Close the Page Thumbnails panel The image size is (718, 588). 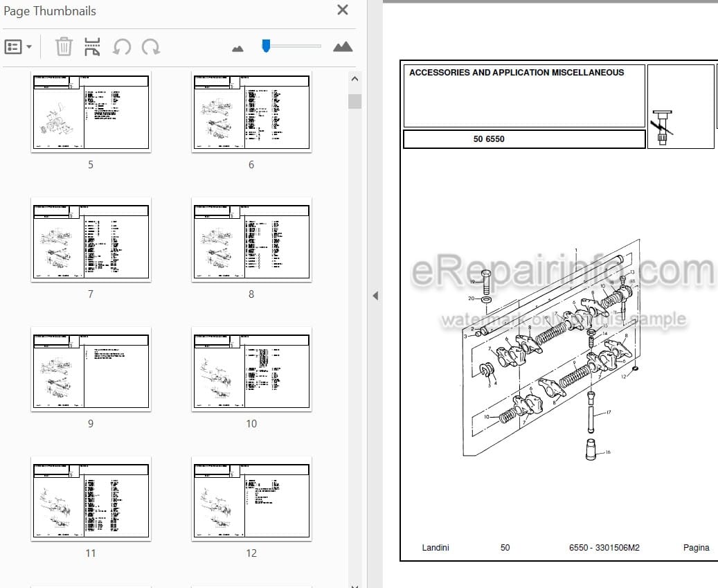[x=342, y=10]
